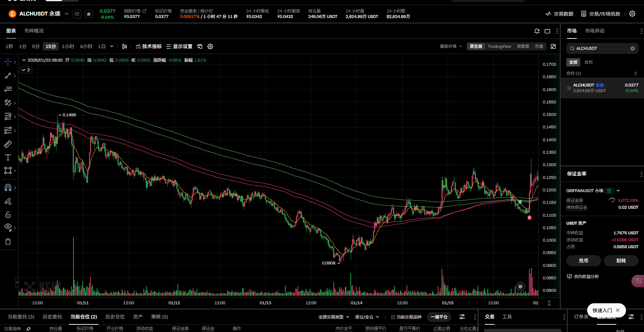
Task: Jump to latest candle double-arrow button
Action: click(520, 286)
